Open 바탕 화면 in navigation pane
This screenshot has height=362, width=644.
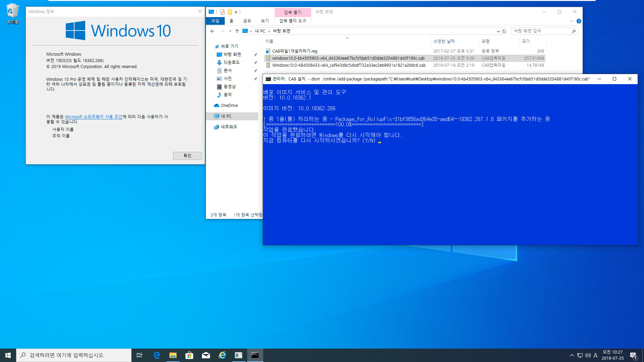[232, 54]
